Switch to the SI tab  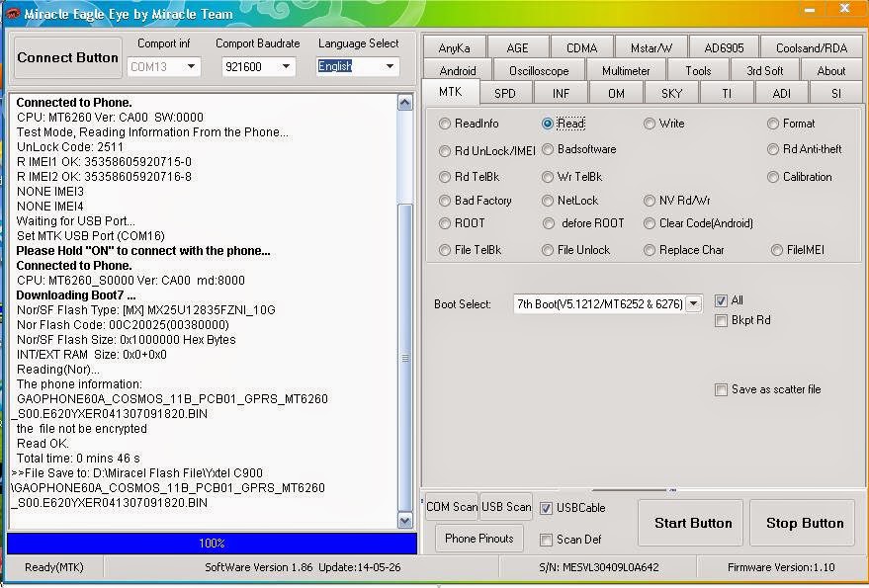point(836,93)
